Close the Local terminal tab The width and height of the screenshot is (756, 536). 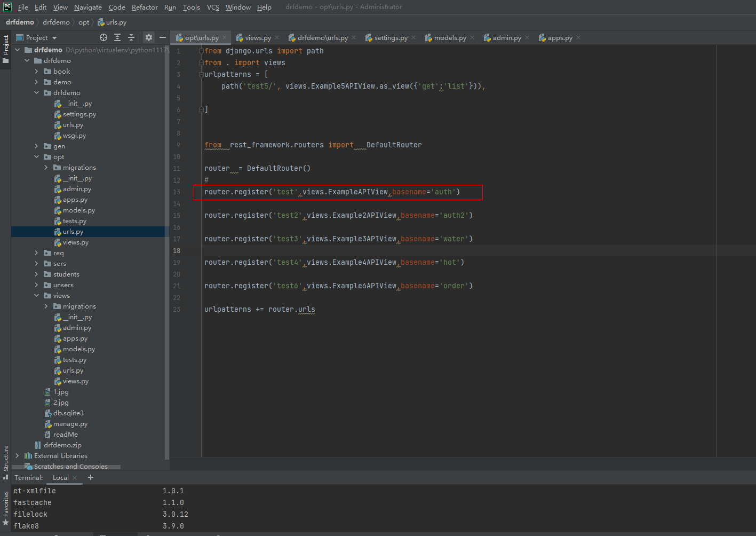(75, 478)
